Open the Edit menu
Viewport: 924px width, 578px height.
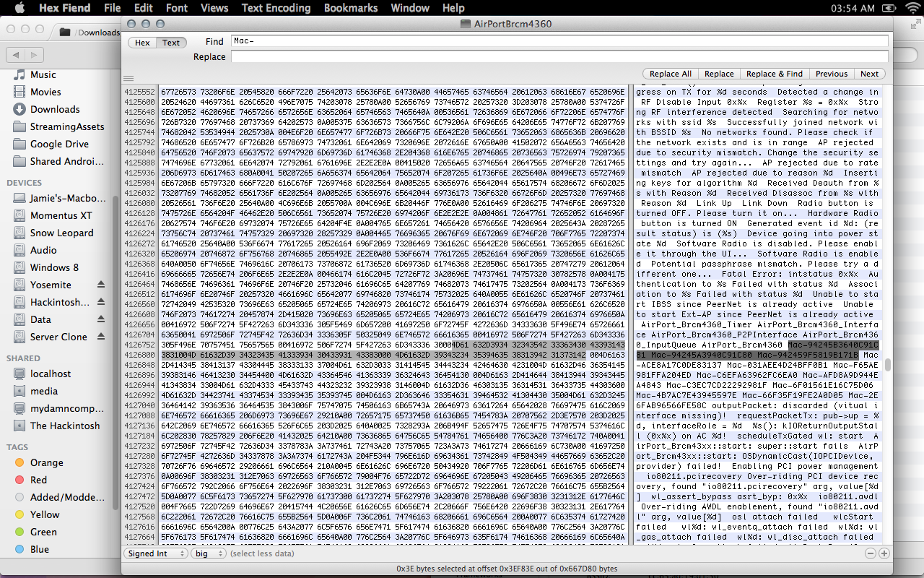pyautogui.click(x=144, y=8)
